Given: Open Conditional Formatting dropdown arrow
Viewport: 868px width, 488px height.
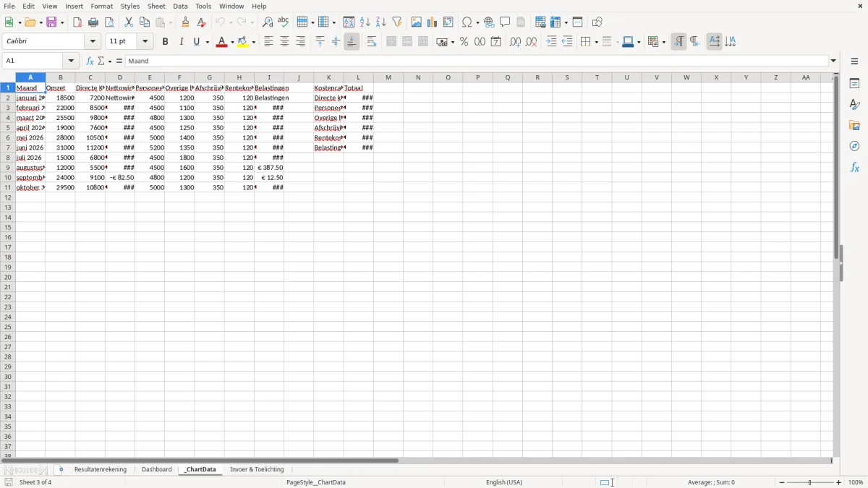Looking at the screenshot, I should (x=663, y=42).
